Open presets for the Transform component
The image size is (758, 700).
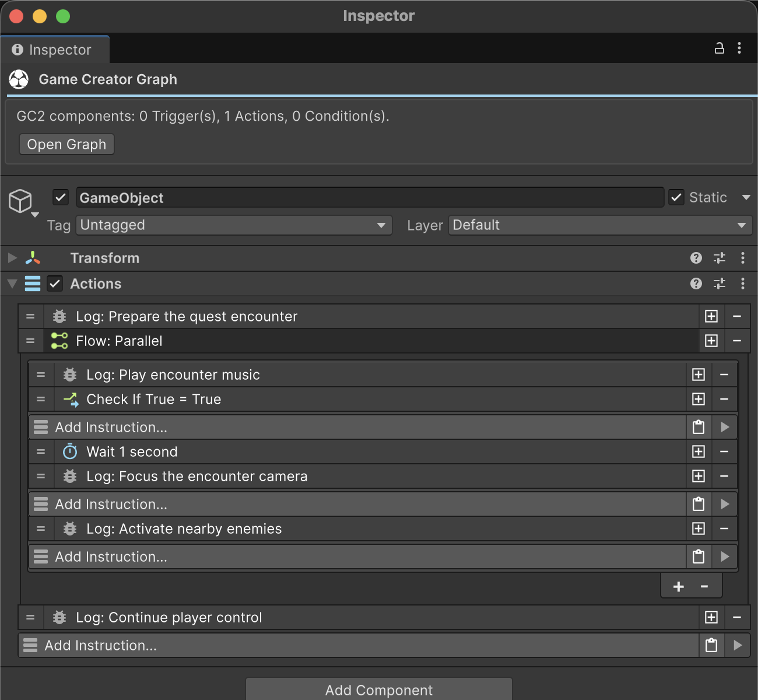tap(720, 258)
